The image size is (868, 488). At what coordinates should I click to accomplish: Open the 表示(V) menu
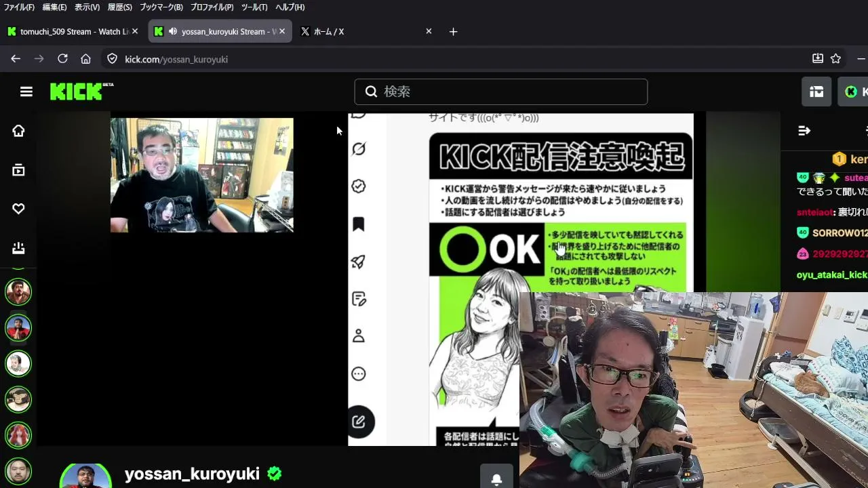[x=87, y=7]
